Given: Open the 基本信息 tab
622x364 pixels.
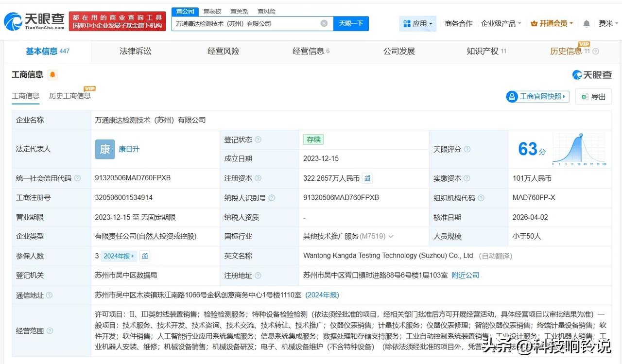Looking at the screenshot, I should [48, 51].
